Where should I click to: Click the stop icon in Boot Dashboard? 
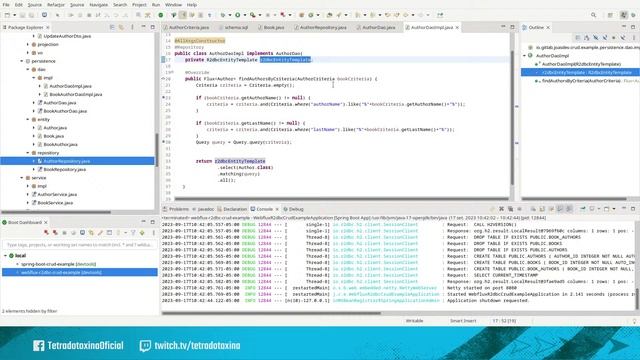click(64, 233)
